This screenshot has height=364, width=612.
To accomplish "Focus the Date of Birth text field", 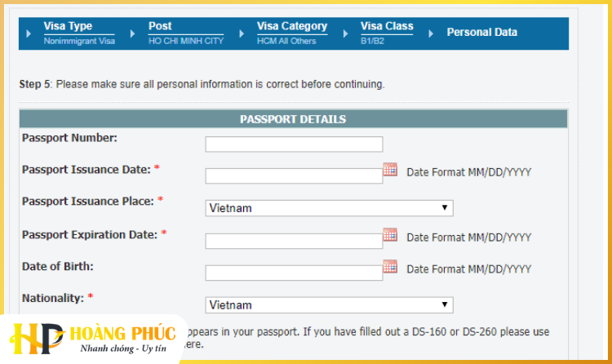I will (294, 273).
